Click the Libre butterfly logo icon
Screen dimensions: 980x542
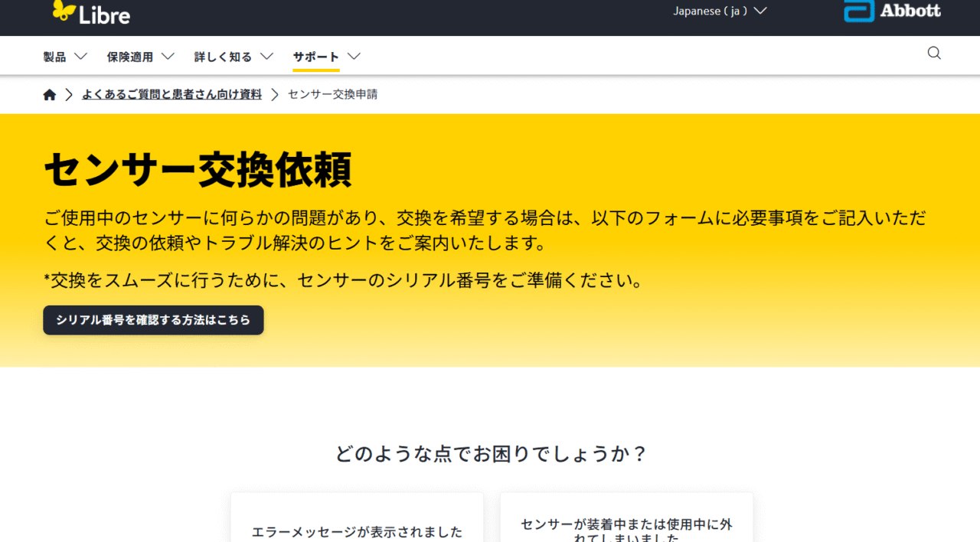pos(64,11)
